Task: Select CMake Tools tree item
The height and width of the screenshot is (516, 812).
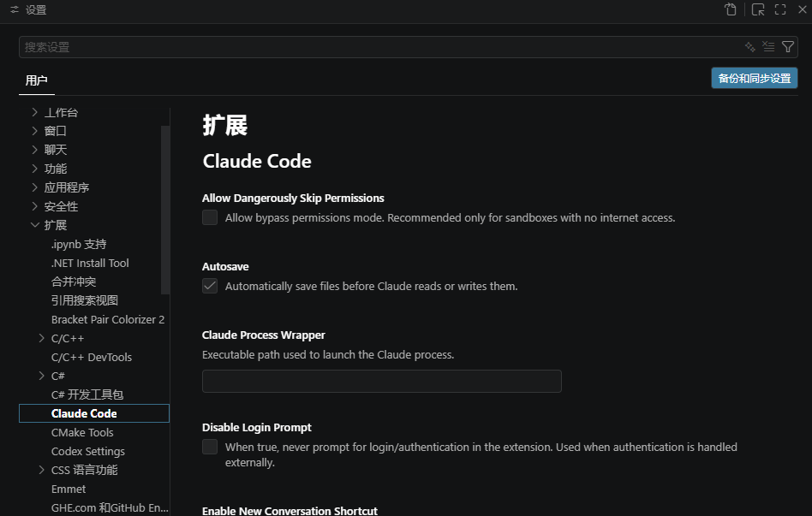Action: pyautogui.click(x=82, y=432)
